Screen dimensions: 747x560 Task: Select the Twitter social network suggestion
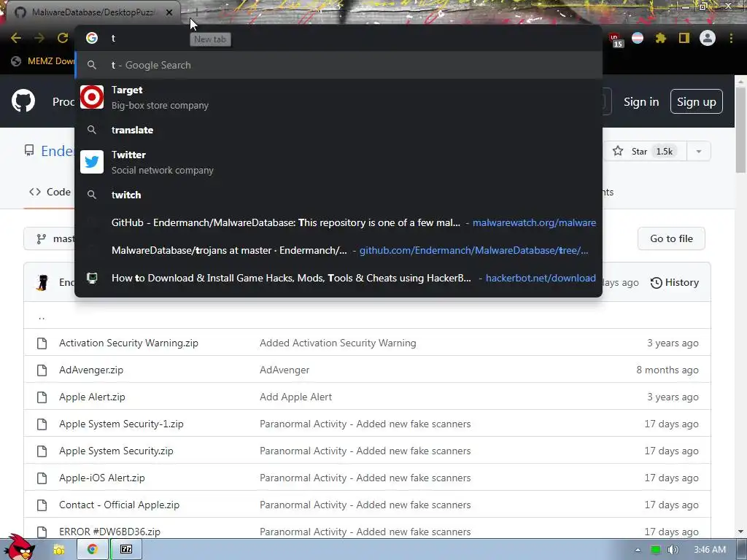(x=338, y=163)
